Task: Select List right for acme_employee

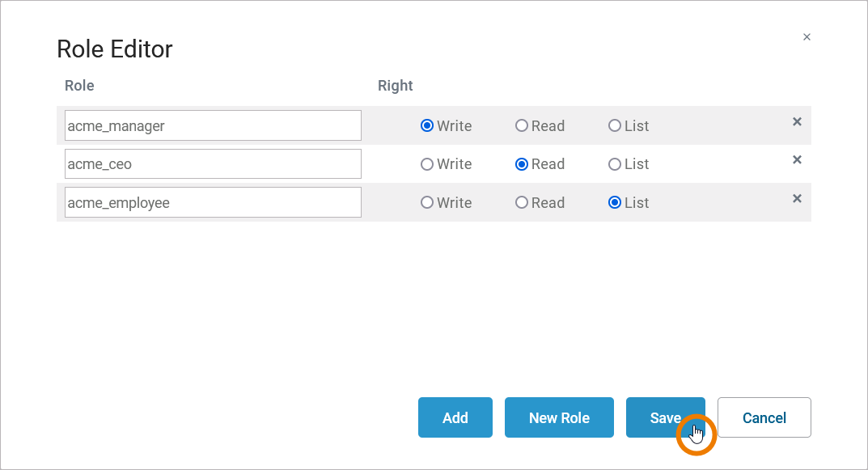Action: point(615,203)
